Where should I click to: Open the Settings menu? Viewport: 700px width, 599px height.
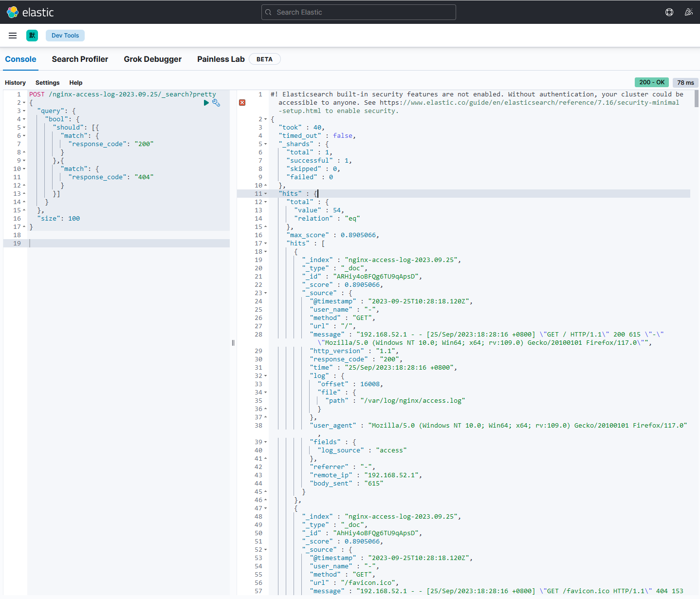pos(47,83)
